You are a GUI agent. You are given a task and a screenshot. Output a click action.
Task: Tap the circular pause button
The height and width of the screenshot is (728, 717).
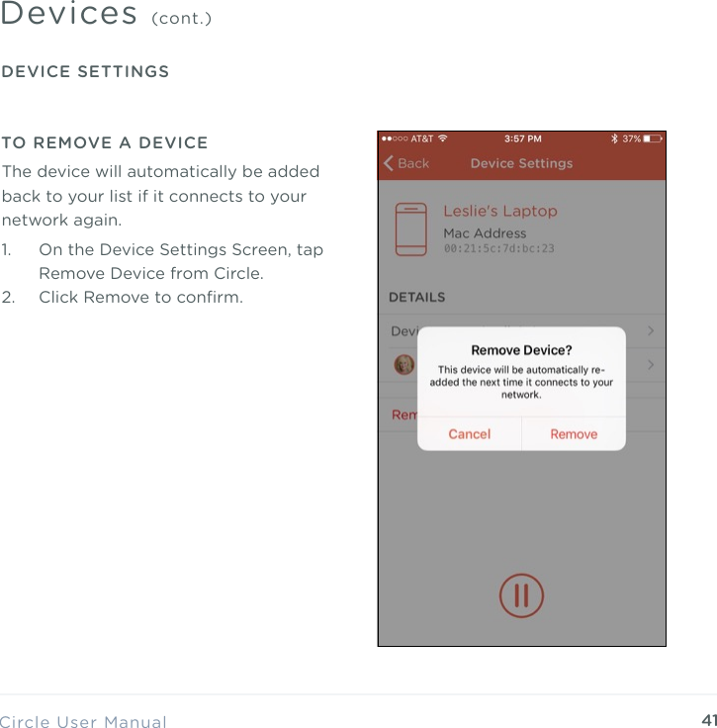[521, 595]
